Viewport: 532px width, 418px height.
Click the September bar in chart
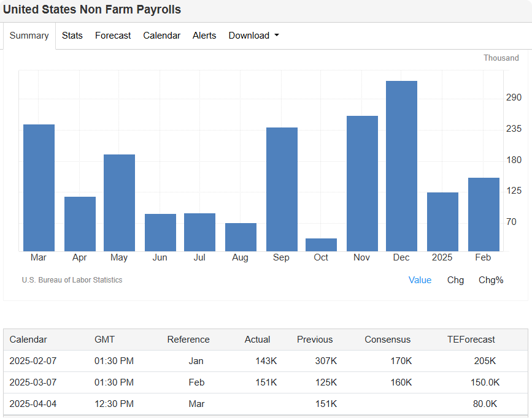coord(282,189)
